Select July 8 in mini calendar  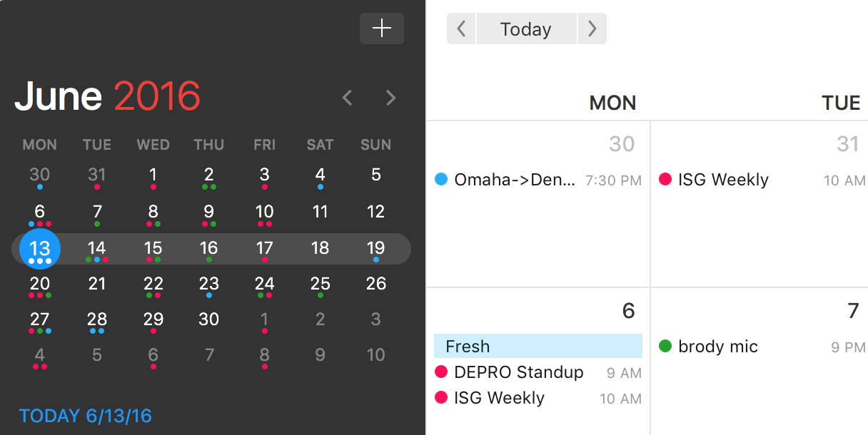(x=264, y=357)
